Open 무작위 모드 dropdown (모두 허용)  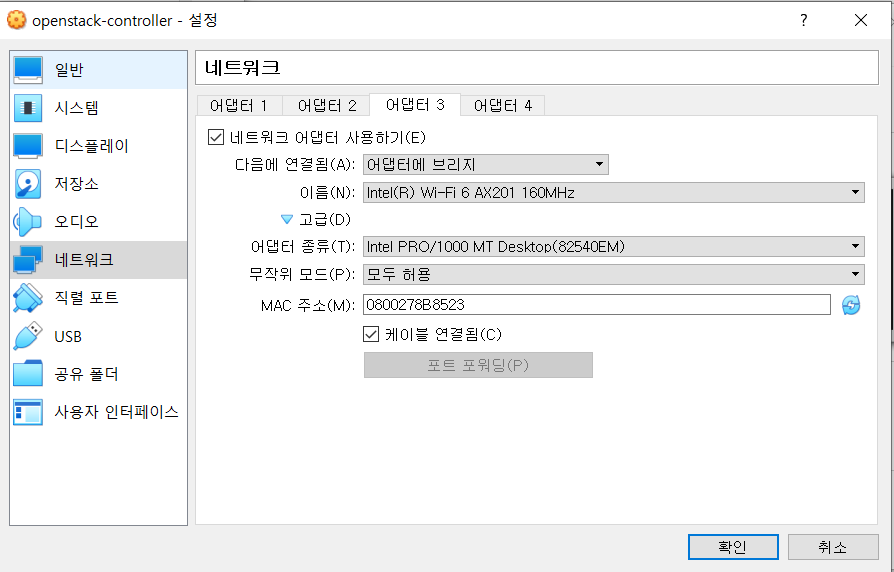pyautogui.click(x=613, y=274)
